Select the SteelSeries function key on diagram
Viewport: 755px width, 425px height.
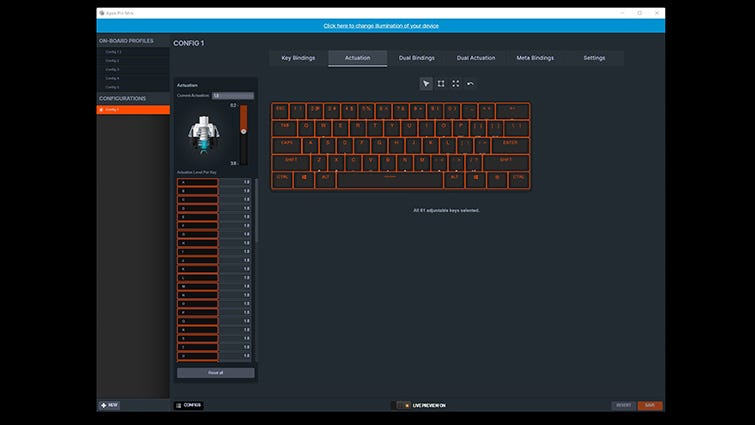point(497,180)
